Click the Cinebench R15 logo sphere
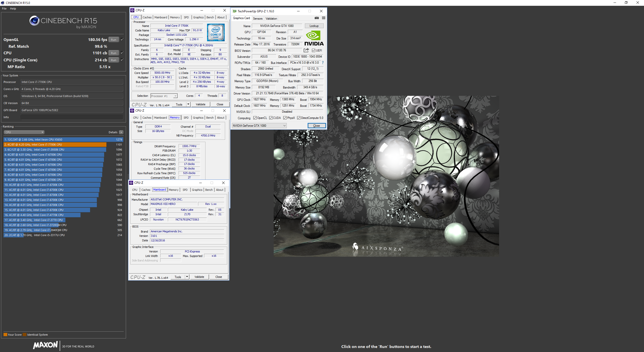The image size is (644, 352). click(x=34, y=21)
